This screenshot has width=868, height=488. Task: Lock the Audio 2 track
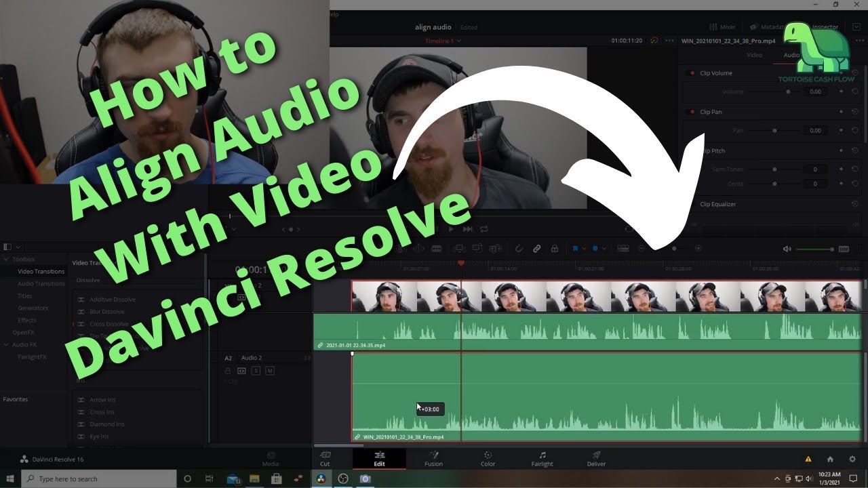(228, 371)
